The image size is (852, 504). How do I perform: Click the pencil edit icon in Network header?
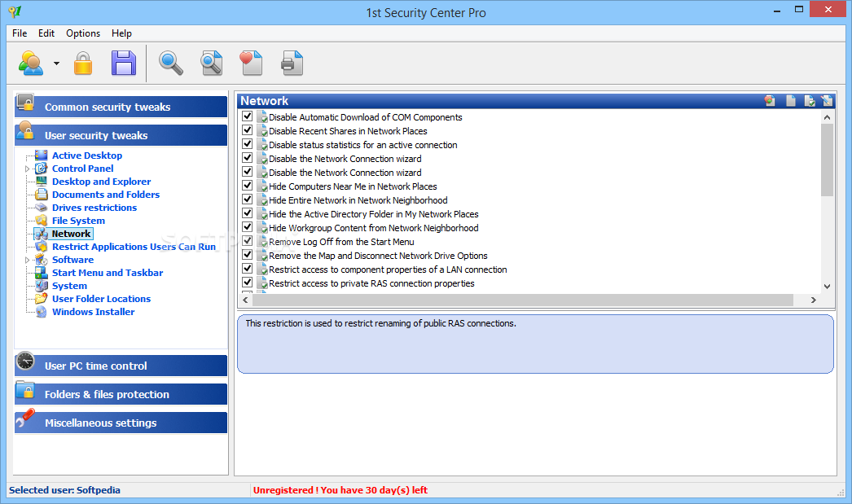(x=827, y=100)
